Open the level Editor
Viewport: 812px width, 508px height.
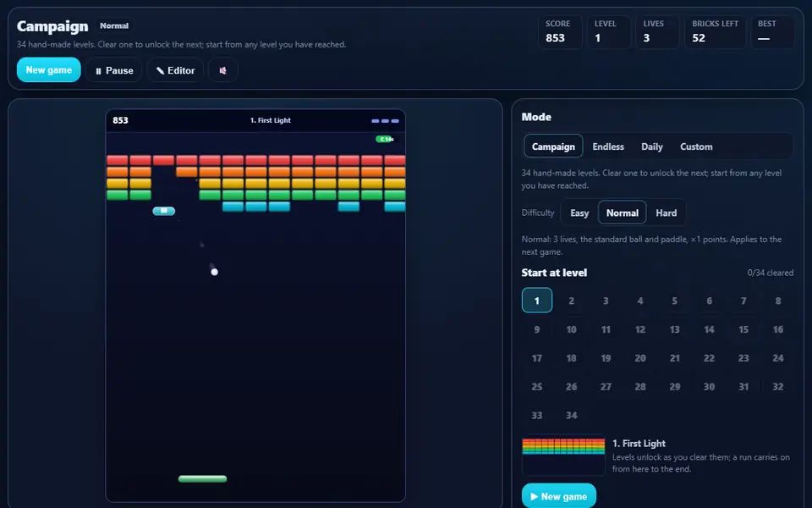175,70
